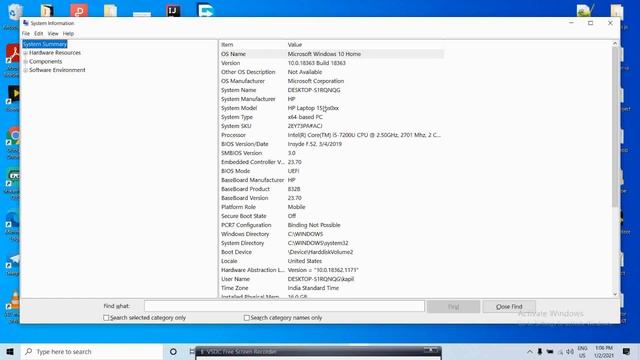
Task: Click the ENG US language indicator
Action: (582, 351)
